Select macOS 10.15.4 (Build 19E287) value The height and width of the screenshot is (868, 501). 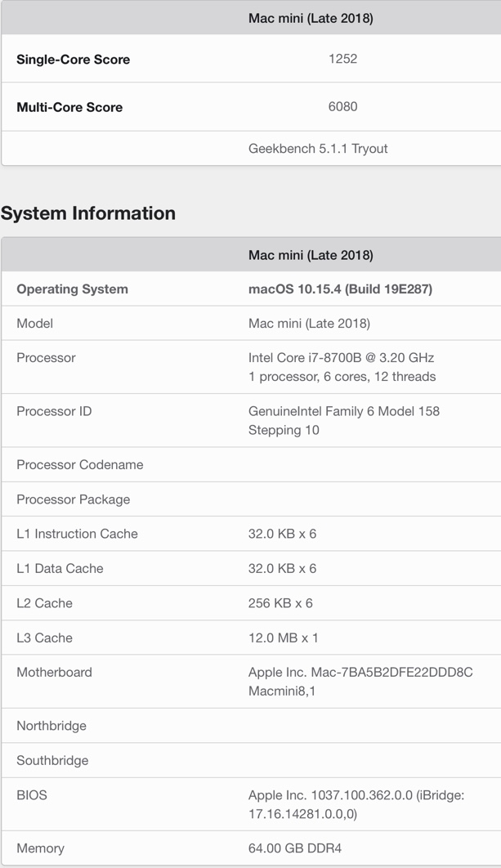click(x=340, y=289)
